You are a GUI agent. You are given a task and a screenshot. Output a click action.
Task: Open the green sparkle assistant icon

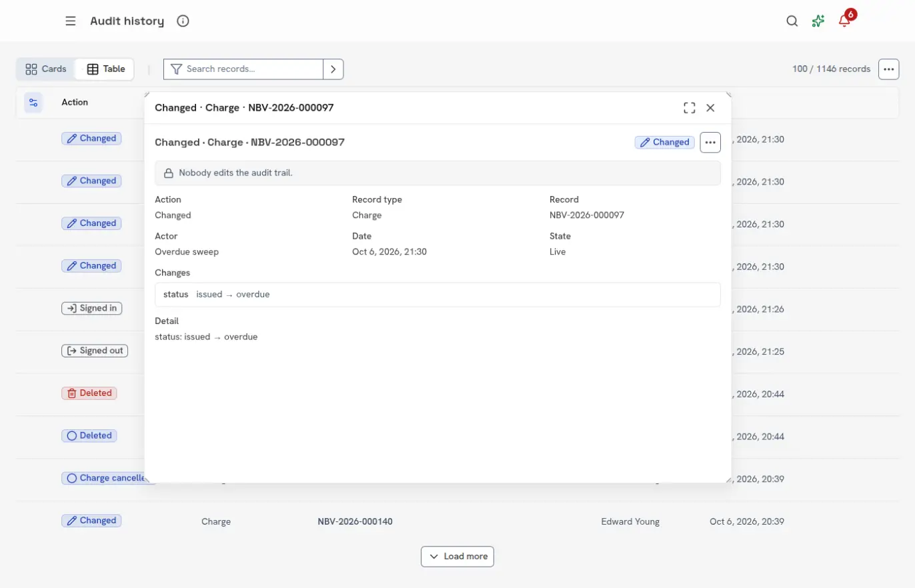click(818, 21)
